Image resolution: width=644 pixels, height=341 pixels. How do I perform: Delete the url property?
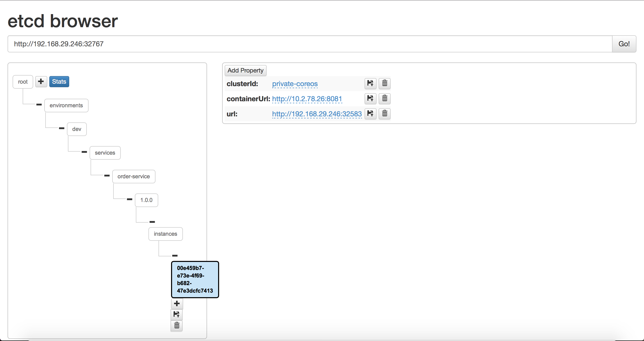[x=384, y=114]
